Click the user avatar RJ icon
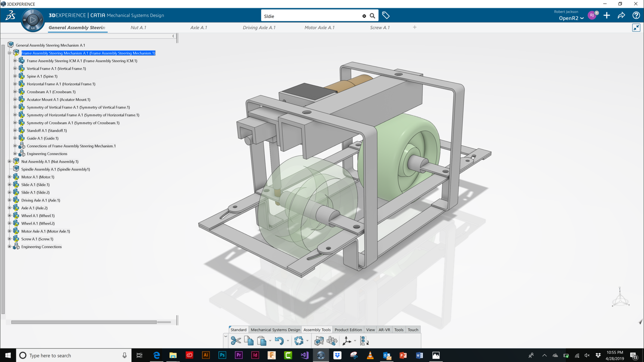The width and height of the screenshot is (644, 362). click(x=592, y=15)
